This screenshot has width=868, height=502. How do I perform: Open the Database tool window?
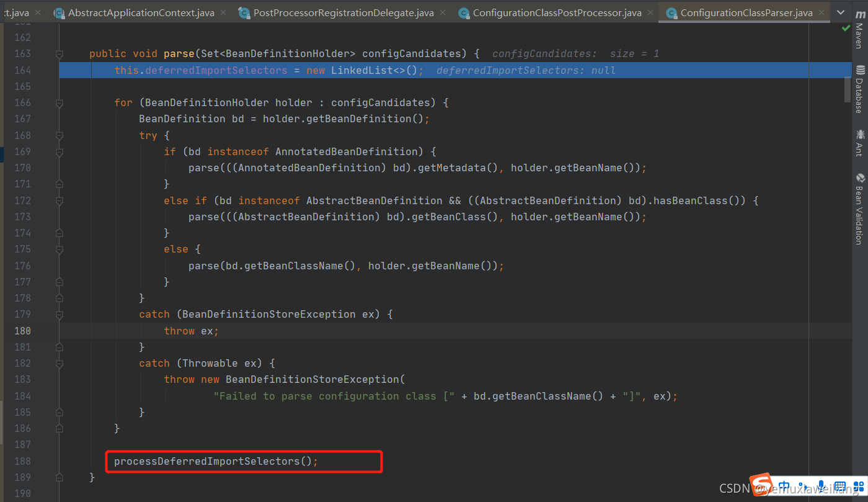click(859, 89)
